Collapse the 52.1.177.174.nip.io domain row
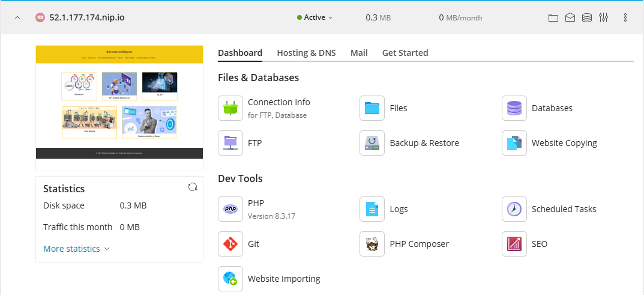The height and width of the screenshot is (295, 644). [x=17, y=18]
